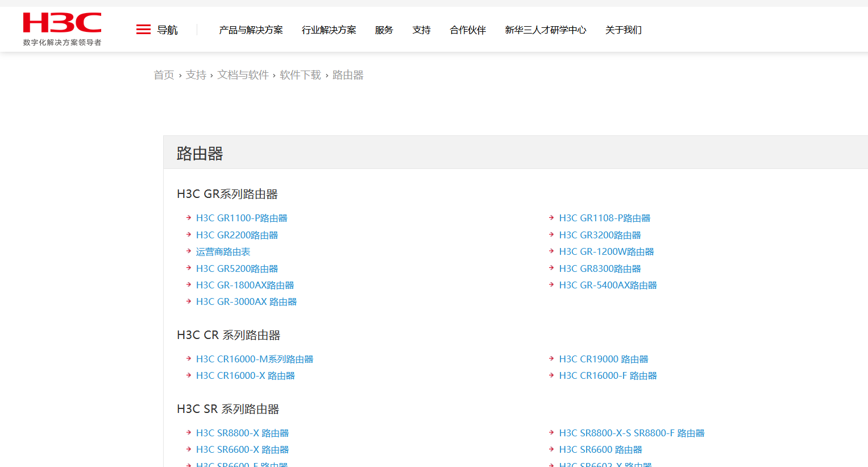Open 合作伙伴 menu
The height and width of the screenshot is (467, 868).
pos(468,30)
